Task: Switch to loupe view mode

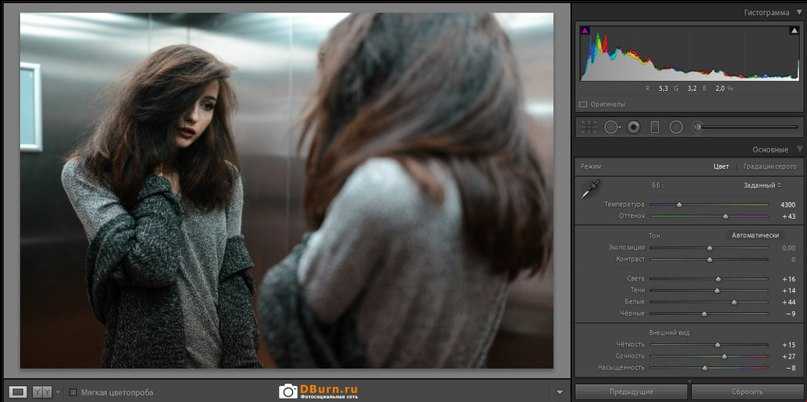Action: pos(18,392)
